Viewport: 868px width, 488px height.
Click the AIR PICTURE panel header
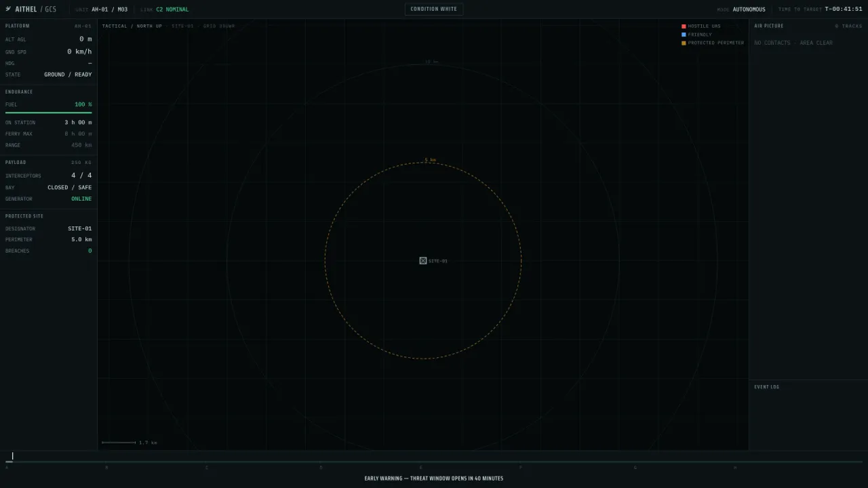coord(768,26)
